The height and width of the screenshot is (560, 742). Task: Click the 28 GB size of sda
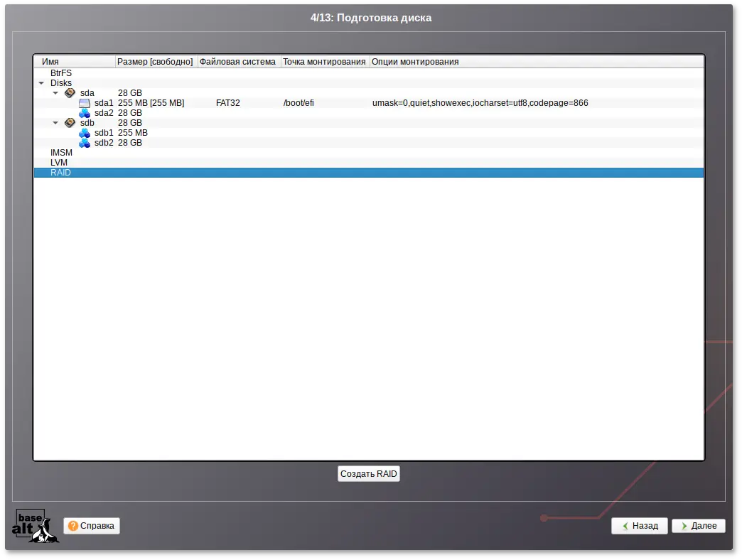coord(129,93)
